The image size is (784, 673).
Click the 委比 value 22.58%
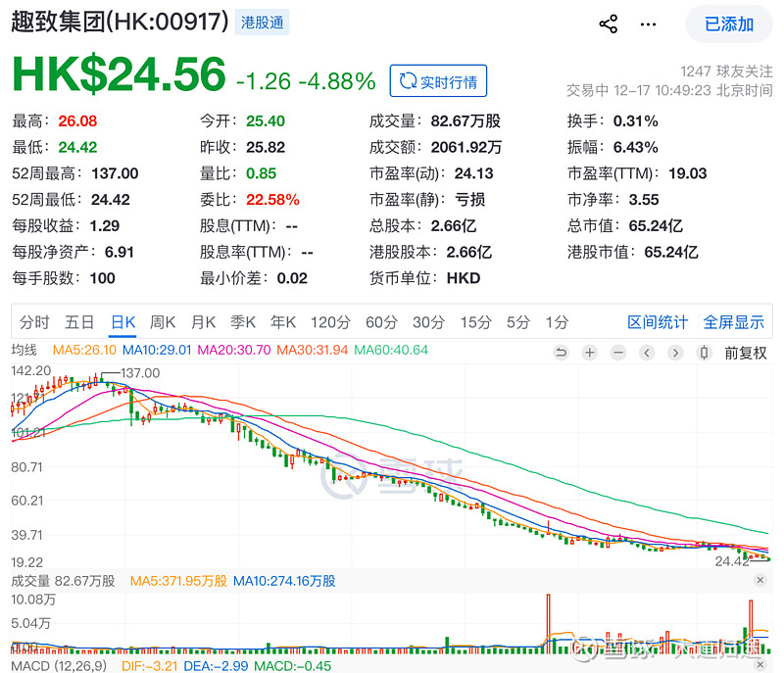(272, 199)
